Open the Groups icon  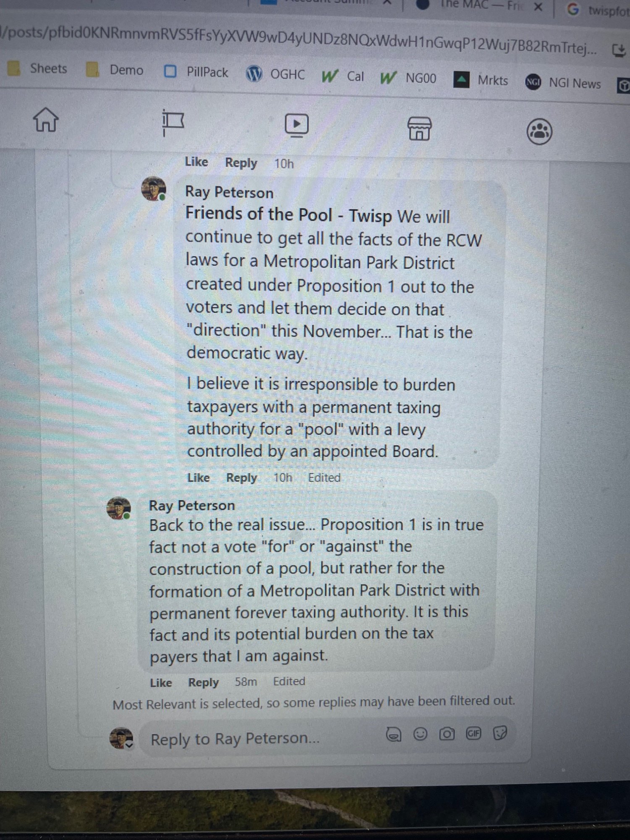[539, 131]
